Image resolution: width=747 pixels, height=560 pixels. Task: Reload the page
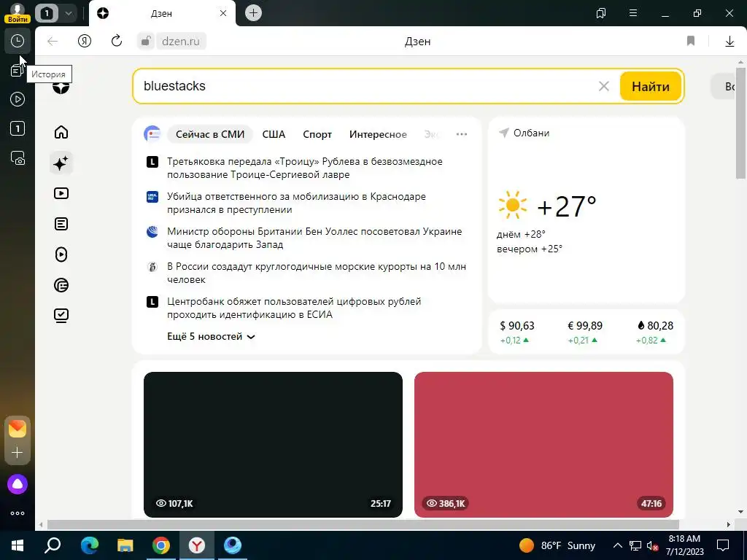coord(117,41)
